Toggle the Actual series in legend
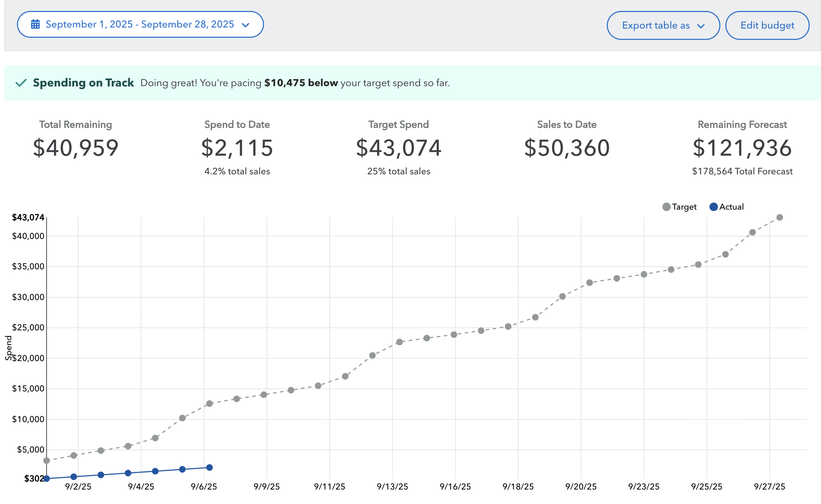 point(731,207)
